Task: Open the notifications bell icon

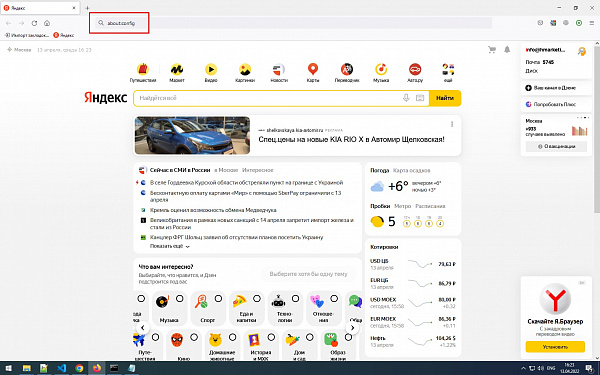Action: (507, 49)
